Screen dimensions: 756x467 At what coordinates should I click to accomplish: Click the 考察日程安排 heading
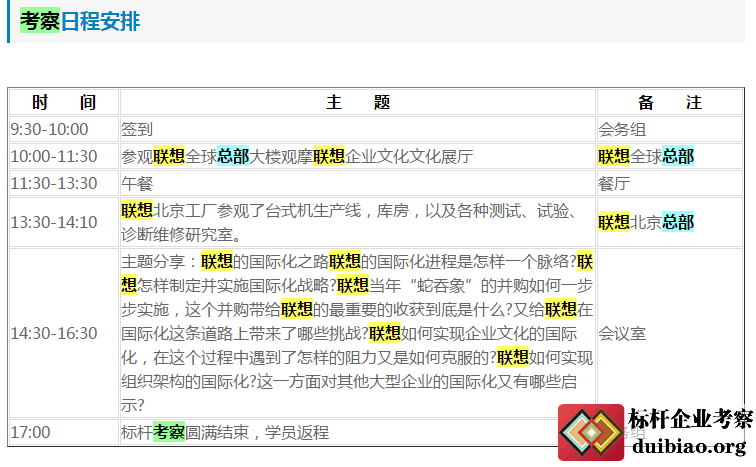click(x=80, y=21)
